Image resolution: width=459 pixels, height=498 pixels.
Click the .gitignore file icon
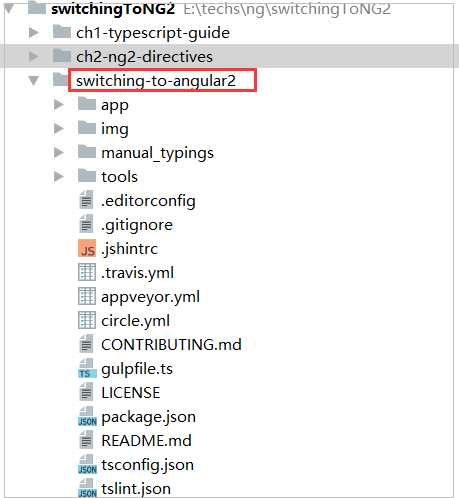click(x=86, y=224)
